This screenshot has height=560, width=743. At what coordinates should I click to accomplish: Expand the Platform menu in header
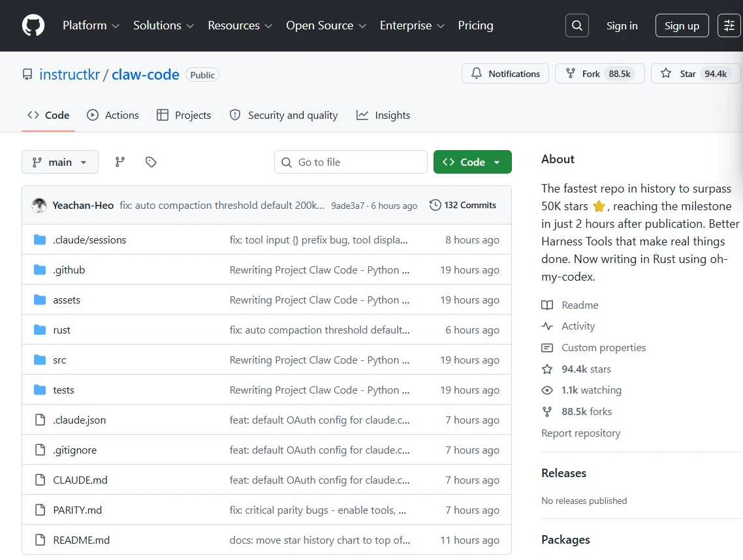[x=91, y=25]
